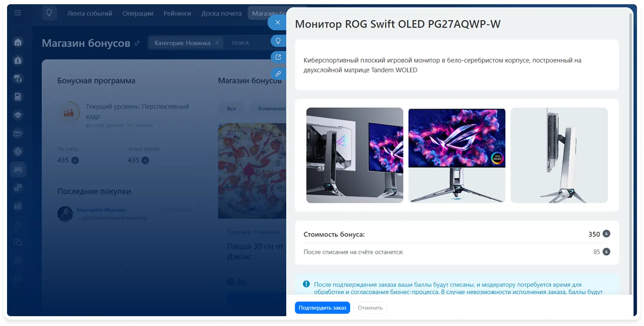
Task: Click the Партнер, Новинка tags on pizza card
Action: [x=253, y=232]
